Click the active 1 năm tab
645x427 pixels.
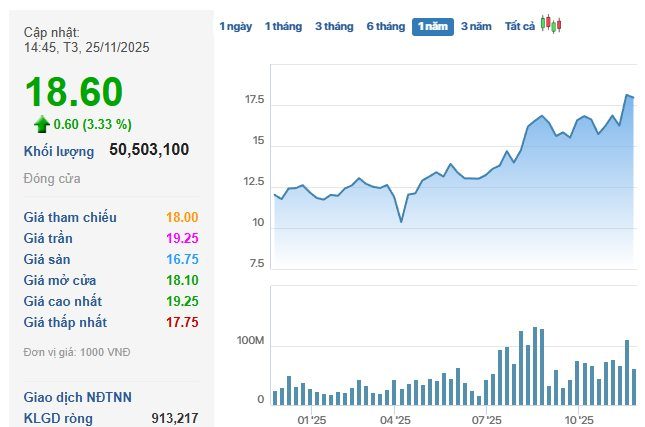pyautogui.click(x=433, y=26)
